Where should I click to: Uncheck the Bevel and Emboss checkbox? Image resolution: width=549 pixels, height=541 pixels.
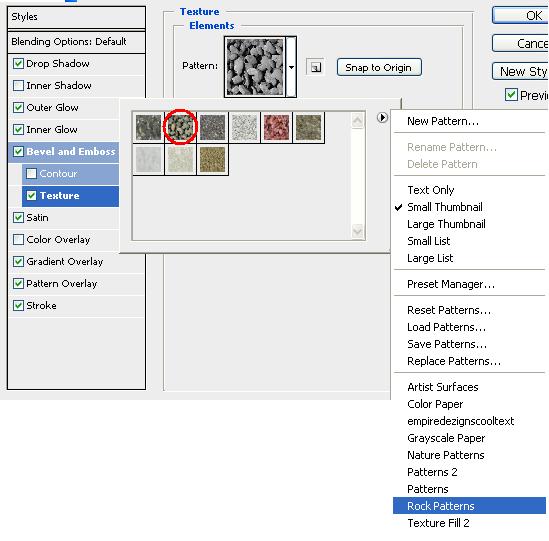pos(18,152)
